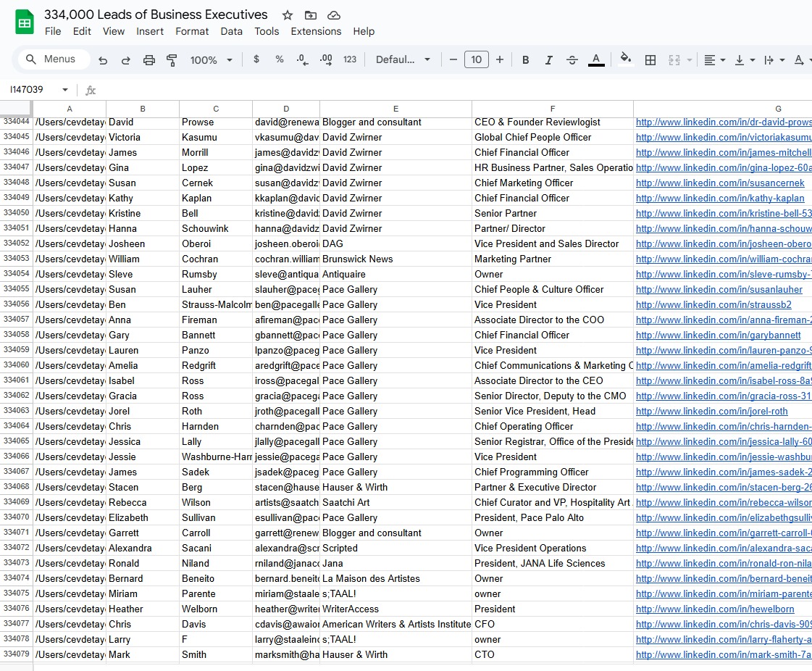The image size is (812, 671).
Task: Open the susanlauher LinkedIn link
Action: [x=719, y=290]
